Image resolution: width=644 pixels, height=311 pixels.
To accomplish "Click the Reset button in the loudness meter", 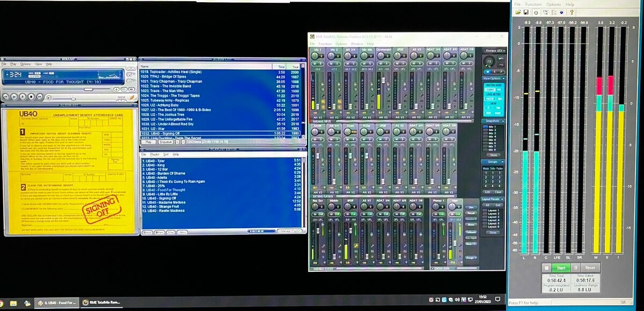I will tap(590, 267).
